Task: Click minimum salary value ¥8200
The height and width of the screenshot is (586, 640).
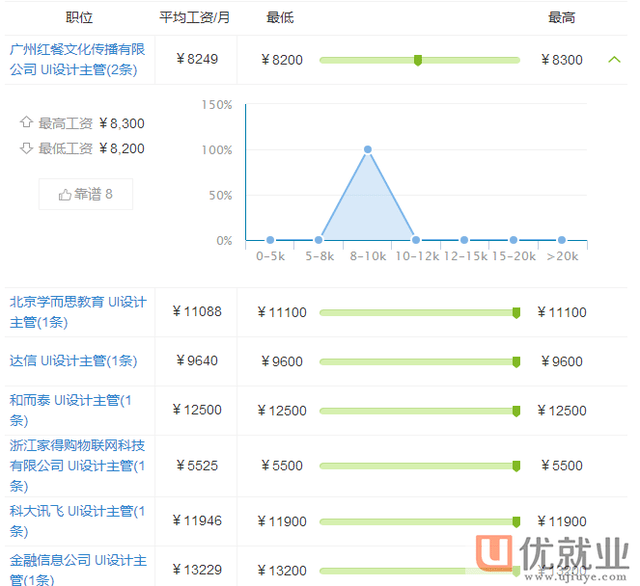Action: click(282, 60)
